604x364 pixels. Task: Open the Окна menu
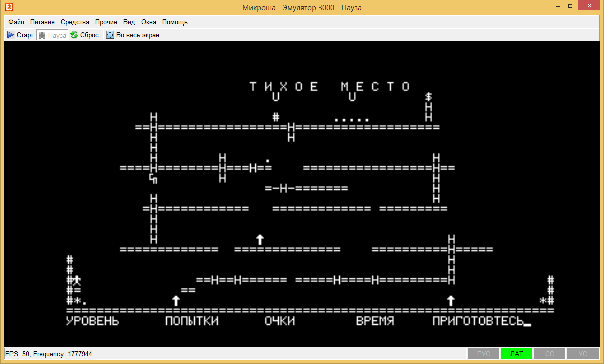[x=149, y=22]
